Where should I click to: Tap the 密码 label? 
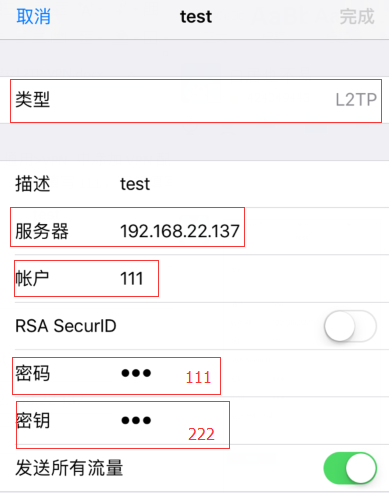[33, 373]
